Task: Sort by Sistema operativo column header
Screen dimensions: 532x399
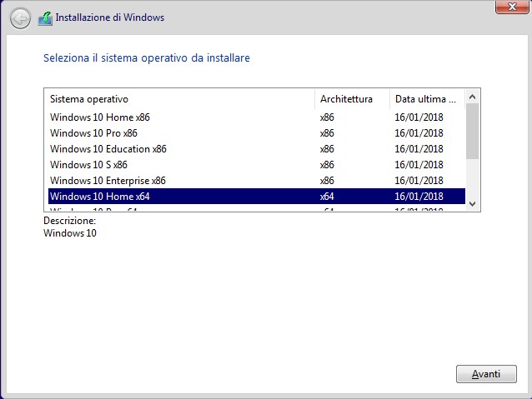Action: pos(180,99)
